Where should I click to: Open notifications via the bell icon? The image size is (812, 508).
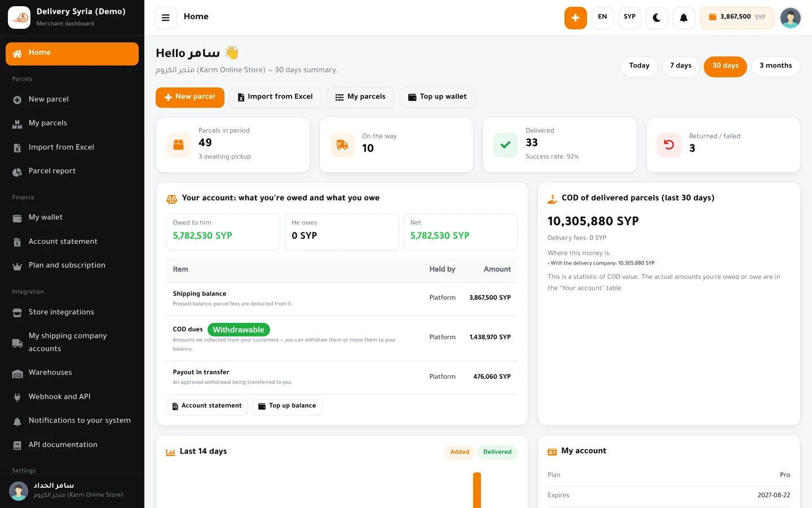684,17
